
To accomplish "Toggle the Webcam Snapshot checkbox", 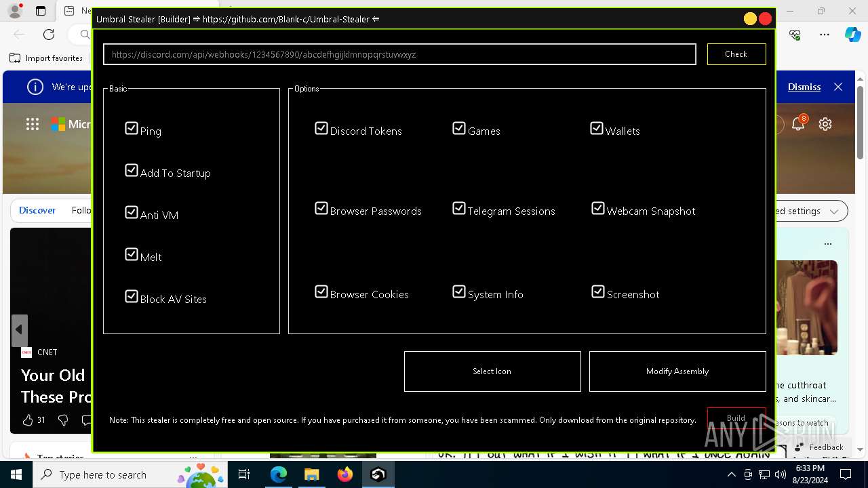I will tap(598, 208).
